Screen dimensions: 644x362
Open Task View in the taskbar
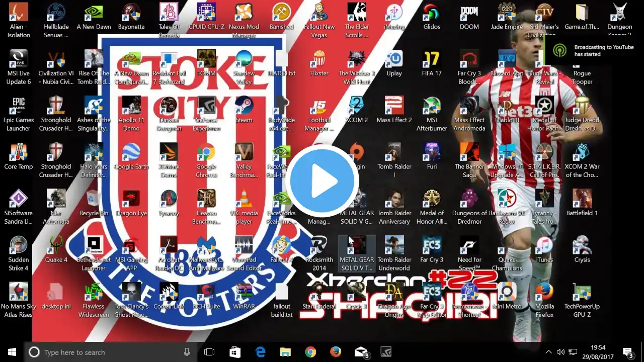[x=209, y=352]
